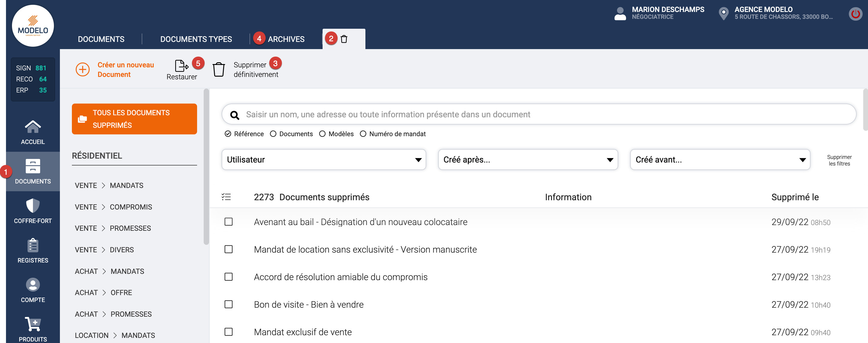Click the select-all checklist icon
868x343 pixels.
click(x=226, y=197)
